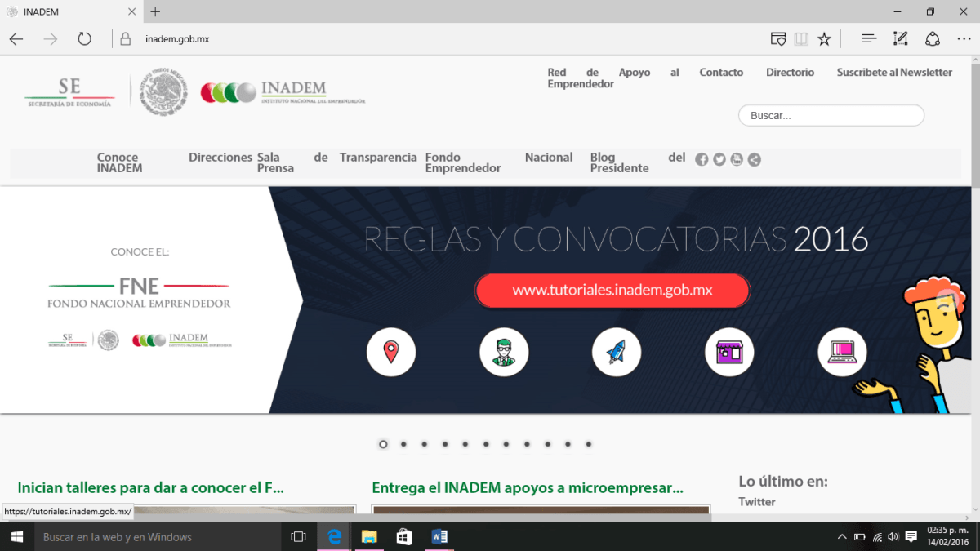Image resolution: width=980 pixels, height=551 pixels.
Task: Make a Web Note with the pen icon
Action: click(x=900, y=38)
